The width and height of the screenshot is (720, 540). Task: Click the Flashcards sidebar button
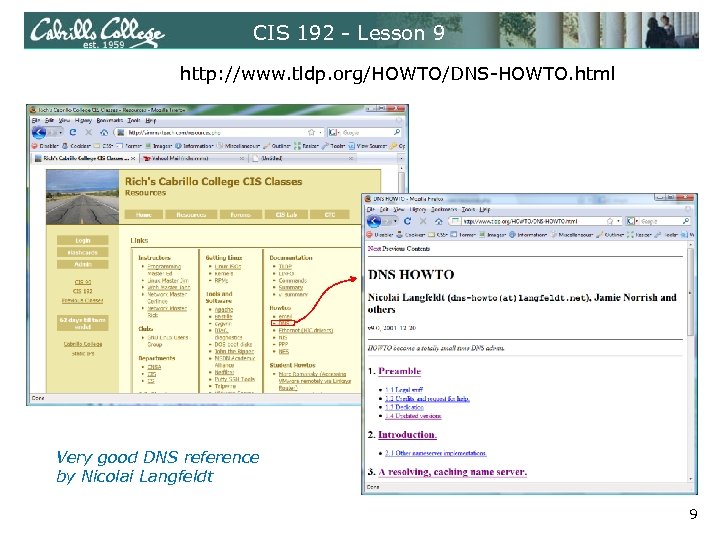pos(83,252)
